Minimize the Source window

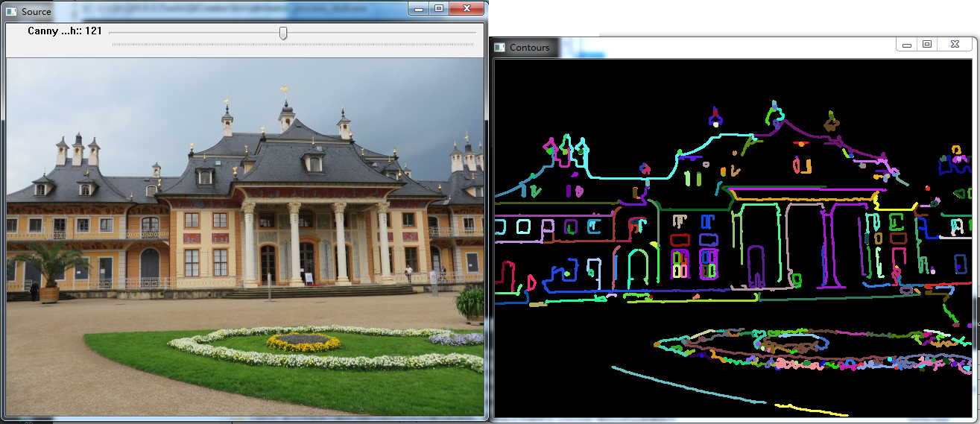pyautogui.click(x=419, y=8)
